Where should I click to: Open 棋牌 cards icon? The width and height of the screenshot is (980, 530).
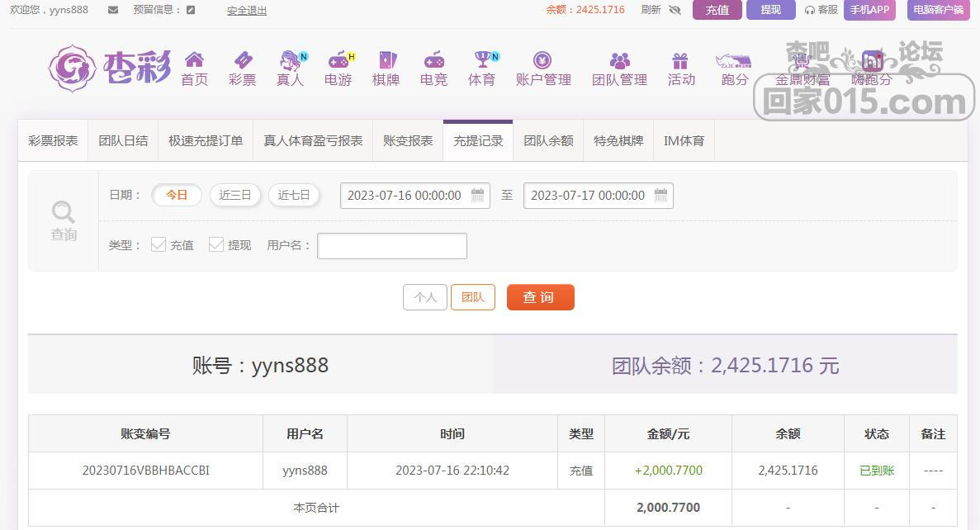pos(387,60)
